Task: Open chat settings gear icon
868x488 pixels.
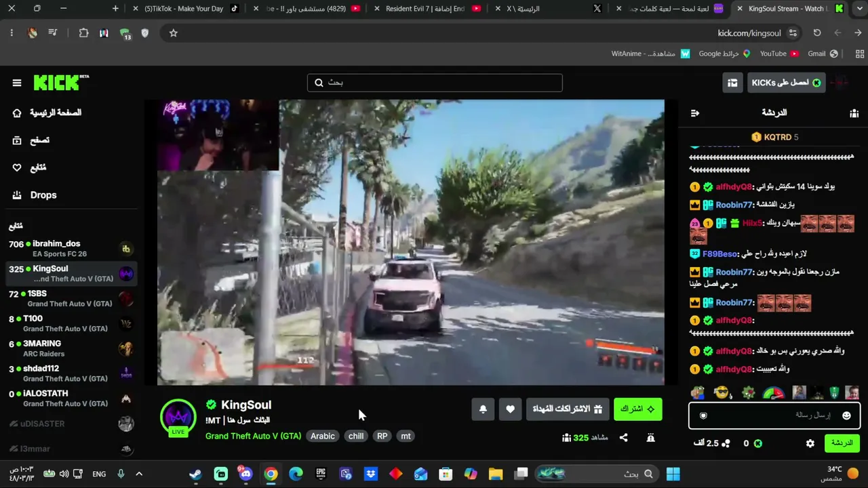Action: pyautogui.click(x=810, y=443)
